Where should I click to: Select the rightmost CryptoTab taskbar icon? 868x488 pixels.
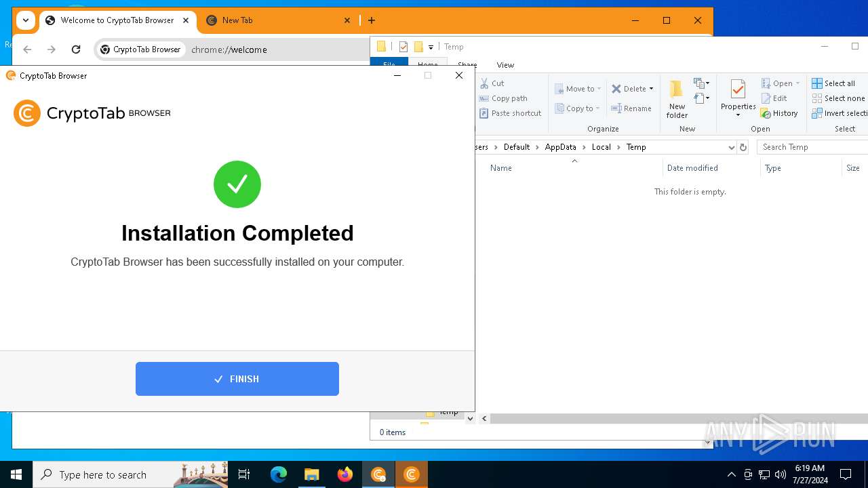pyautogui.click(x=412, y=474)
